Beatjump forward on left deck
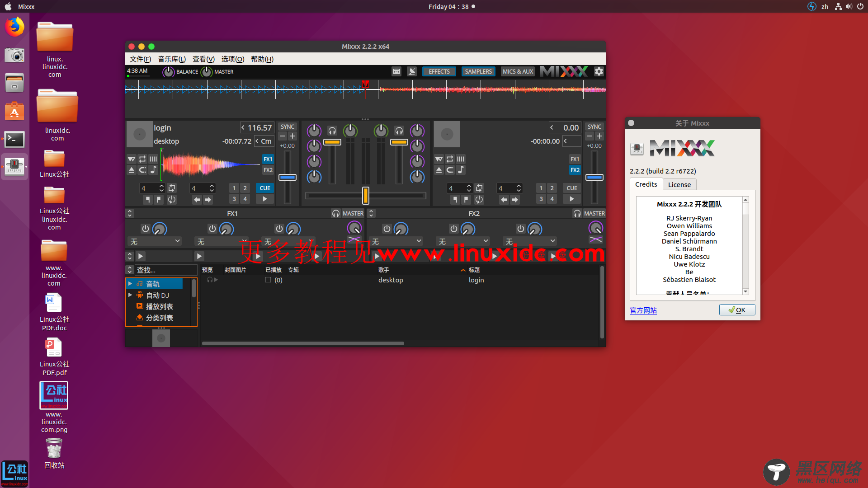Screen dimensions: 868x488 pos(208,199)
